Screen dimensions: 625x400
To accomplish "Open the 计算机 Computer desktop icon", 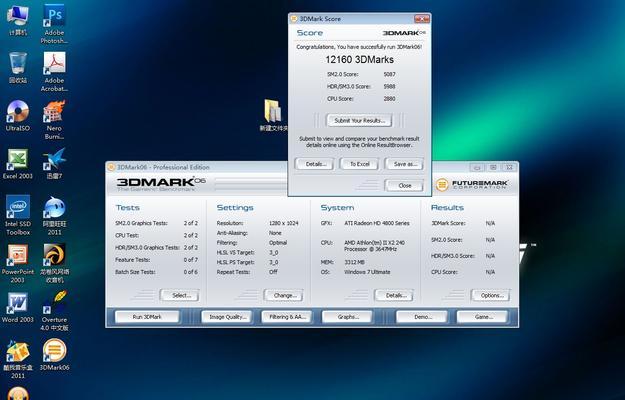I will coord(18,21).
